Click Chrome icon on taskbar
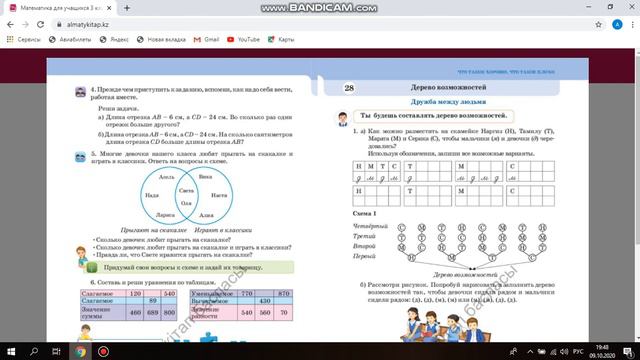This screenshot has height=360, width=640. click(x=80, y=351)
